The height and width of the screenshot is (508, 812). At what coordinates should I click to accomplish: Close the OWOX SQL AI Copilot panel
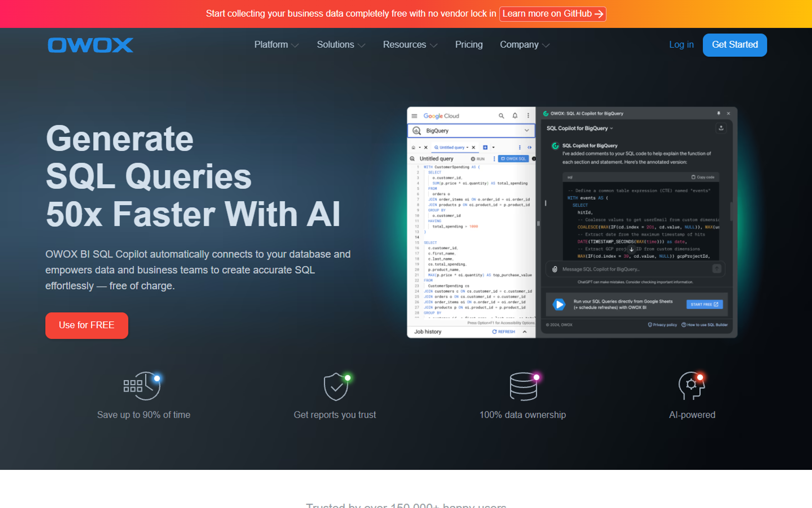click(728, 113)
